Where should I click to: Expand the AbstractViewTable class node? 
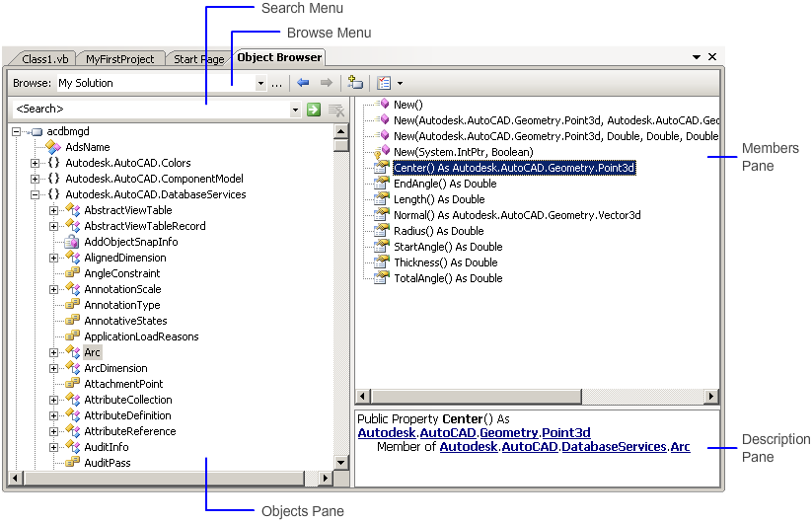pyautogui.click(x=54, y=210)
